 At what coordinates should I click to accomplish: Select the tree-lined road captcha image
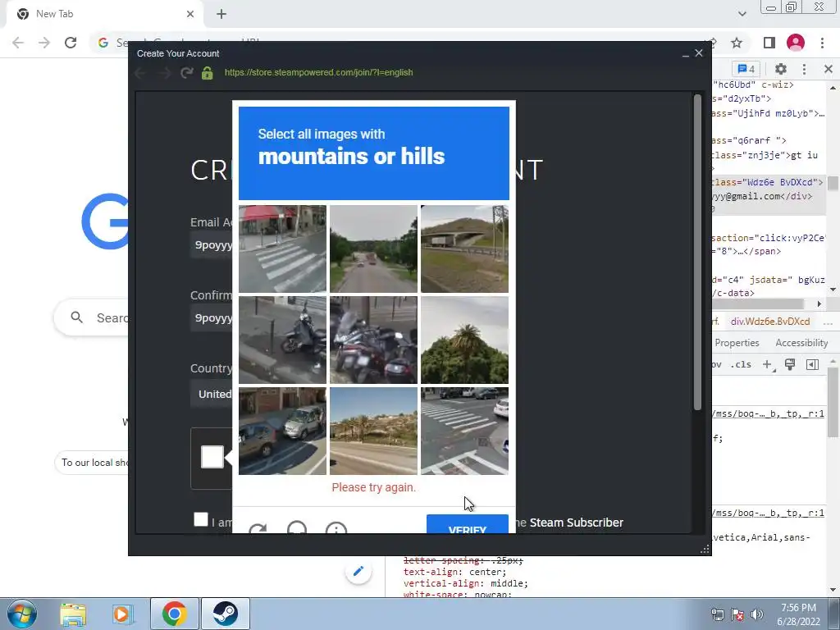tap(373, 249)
